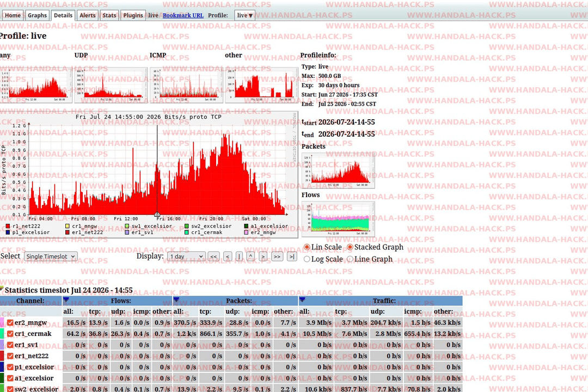Uncheck the er2_mngw channel checkbox
Viewport: 588px width, 392px height.
10,323
